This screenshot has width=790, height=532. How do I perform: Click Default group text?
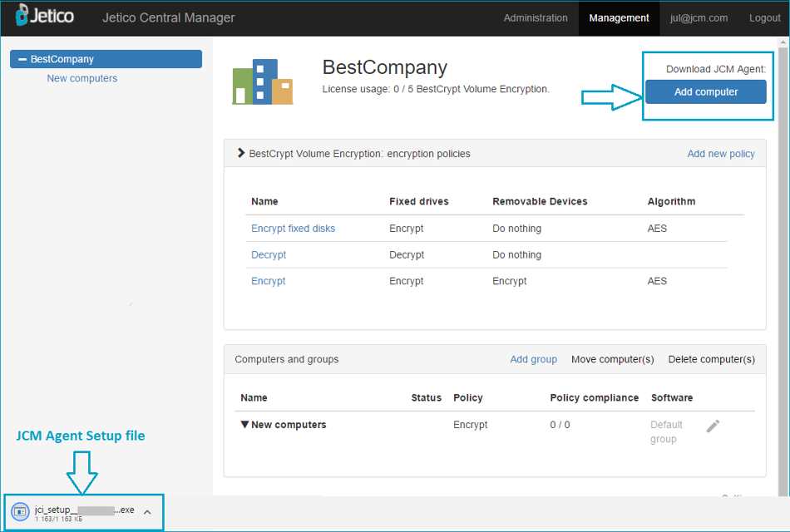coord(666,431)
